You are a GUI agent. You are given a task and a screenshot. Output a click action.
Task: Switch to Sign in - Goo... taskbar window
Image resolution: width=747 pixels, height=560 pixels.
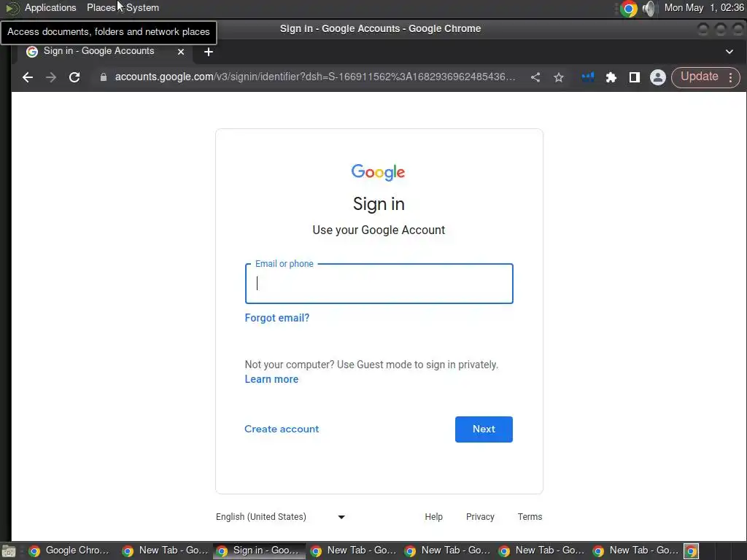pyautogui.click(x=259, y=551)
